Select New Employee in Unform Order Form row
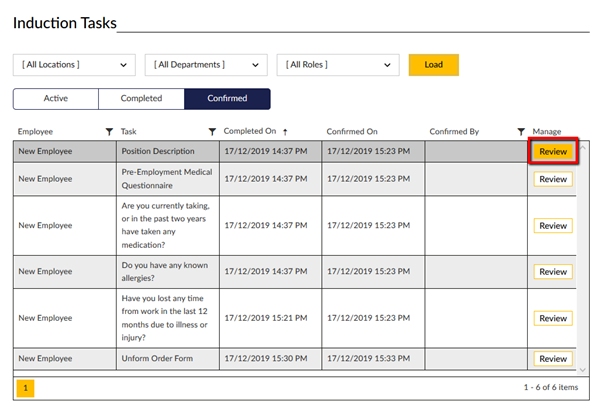The height and width of the screenshot is (409, 602). pyautogui.click(x=45, y=358)
